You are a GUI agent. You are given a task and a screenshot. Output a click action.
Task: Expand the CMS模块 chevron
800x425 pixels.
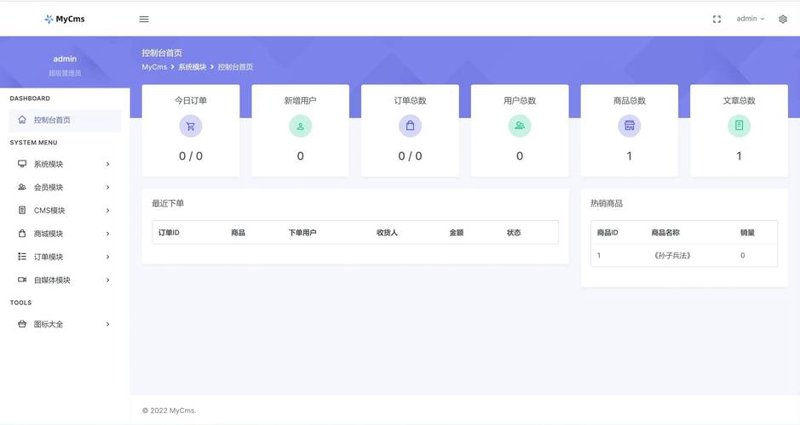[x=108, y=210]
